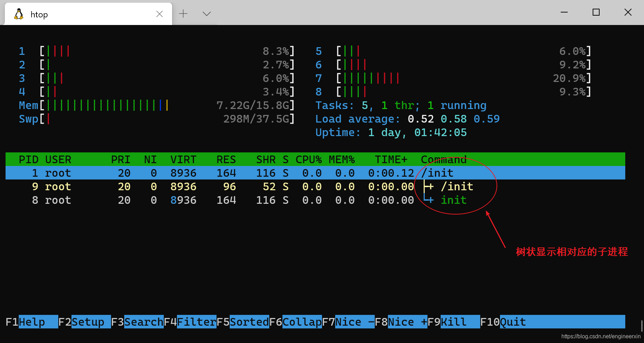Select the htop tab
This screenshot has width=644, height=343.
[88, 14]
